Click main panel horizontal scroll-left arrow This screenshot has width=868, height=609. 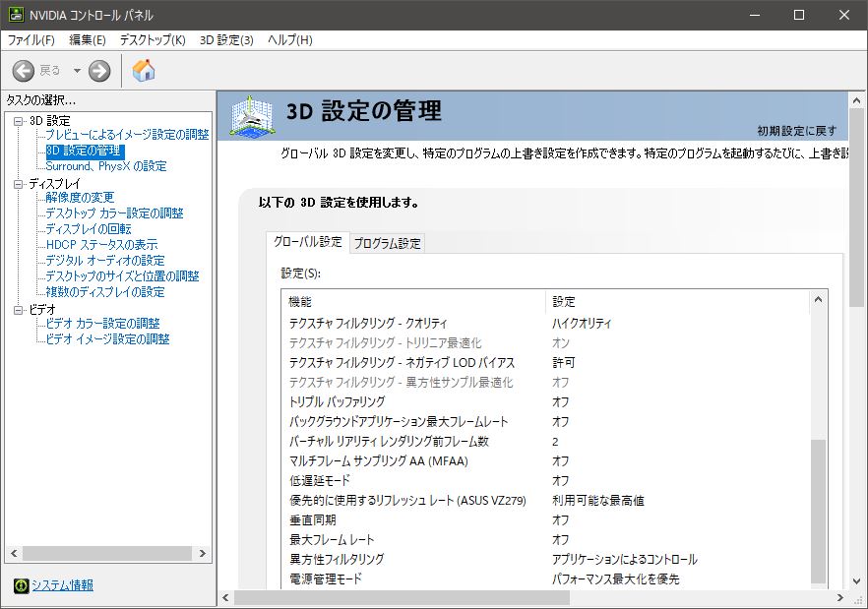225,598
